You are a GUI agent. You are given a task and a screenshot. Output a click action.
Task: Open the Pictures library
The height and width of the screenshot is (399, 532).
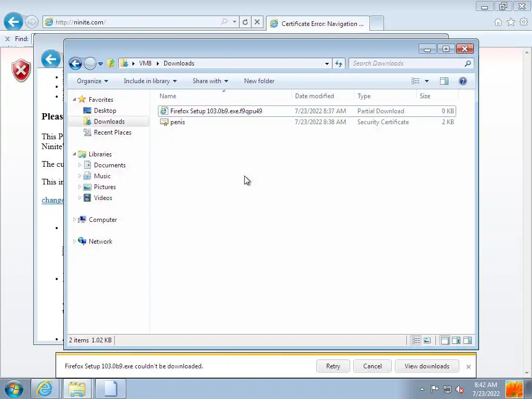104,187
